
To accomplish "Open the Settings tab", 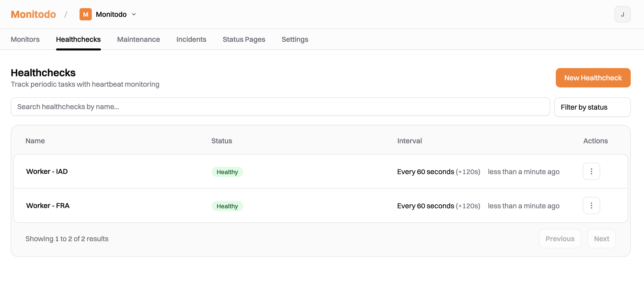I will click(x=295, y=39).
